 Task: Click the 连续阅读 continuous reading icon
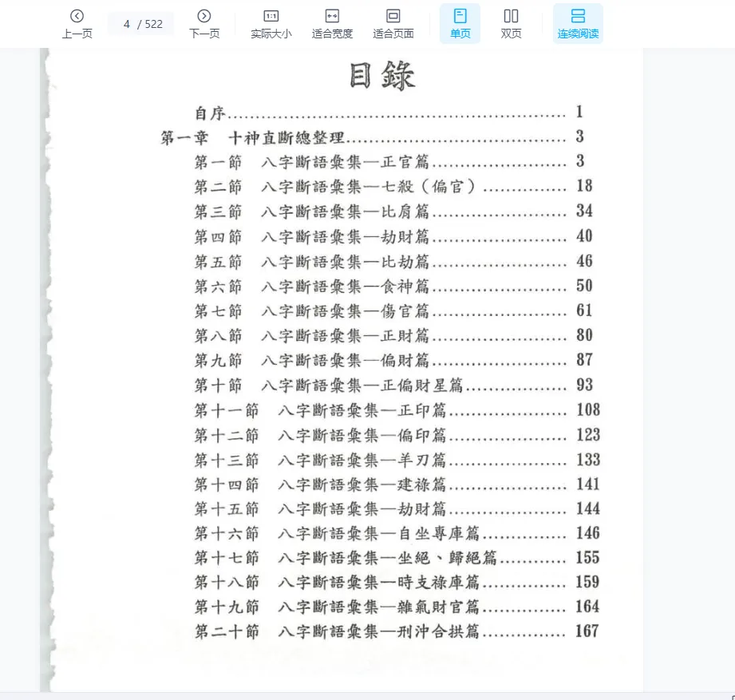click(578, 15)
